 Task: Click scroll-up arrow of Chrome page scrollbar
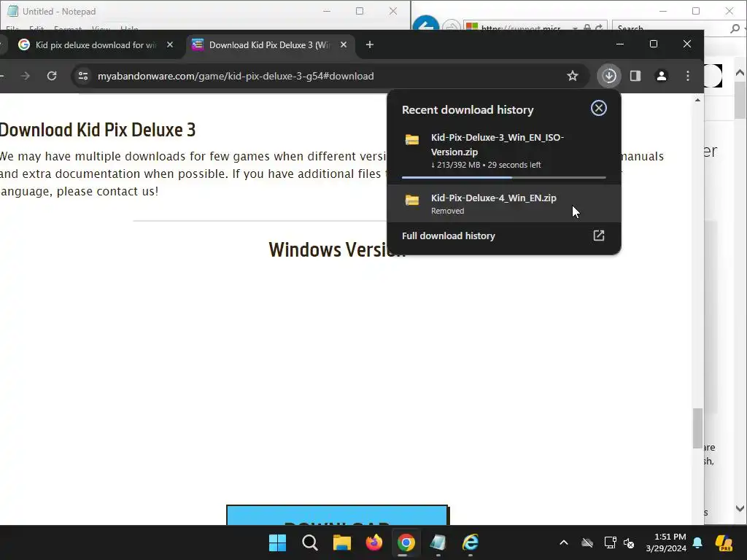(x=697, y=100)
